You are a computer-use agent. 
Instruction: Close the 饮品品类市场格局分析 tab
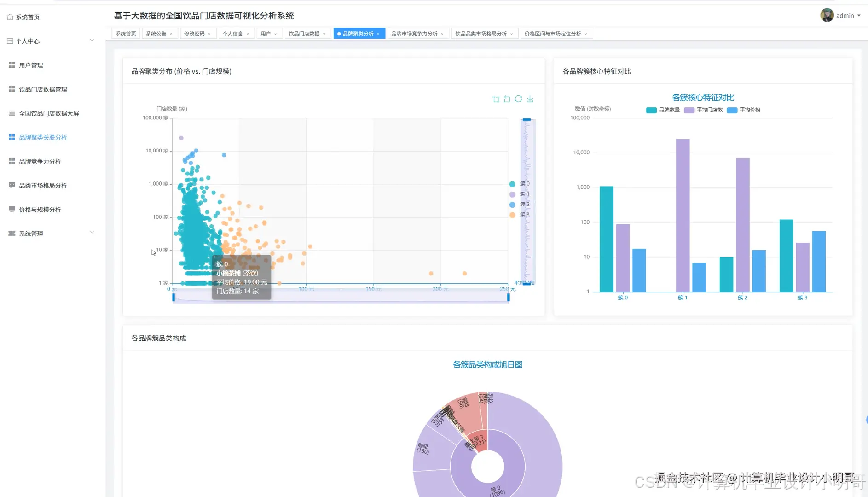[512, 34]
